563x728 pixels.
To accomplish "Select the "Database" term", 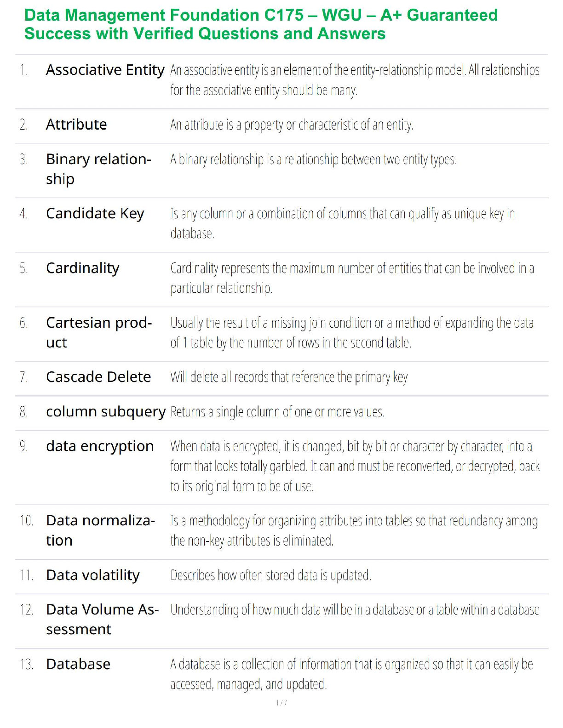I will click(x=78, y=664).
